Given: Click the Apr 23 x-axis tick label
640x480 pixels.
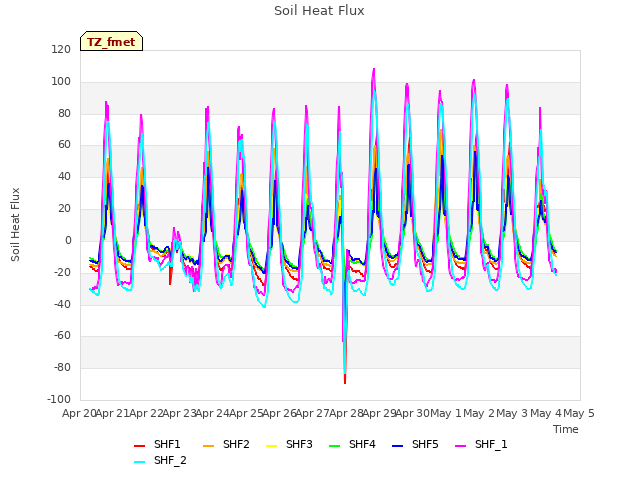Looking at the screenshot, I should (x=180, y=413).
